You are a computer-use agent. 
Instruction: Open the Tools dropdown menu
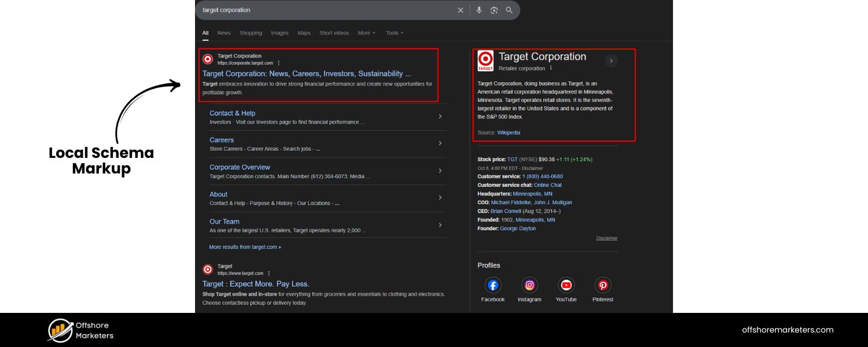395,33
